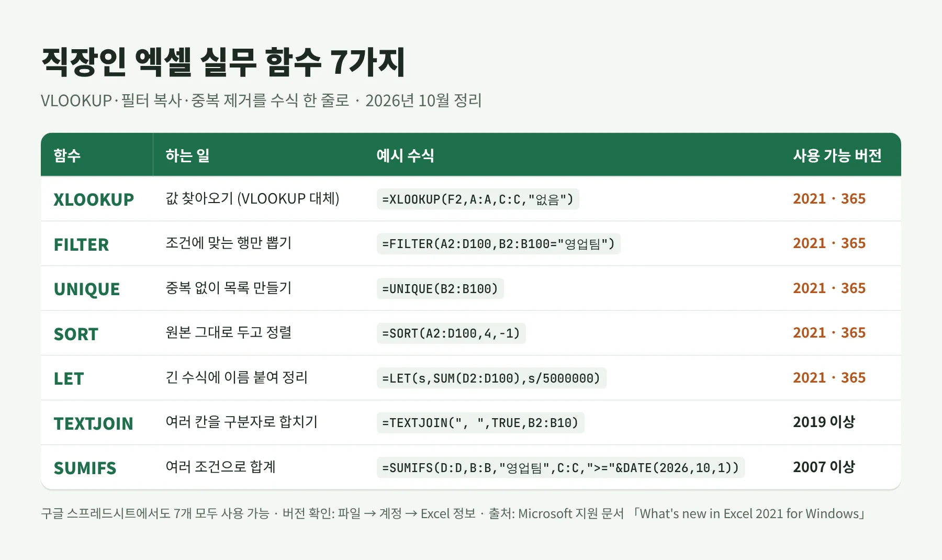Click footer note 구글 스프레드시트에서도 7개 모두 사용 가능
The width and height of the screenshot is (942, 560).
pyautogui.click(x=155, y=513)
